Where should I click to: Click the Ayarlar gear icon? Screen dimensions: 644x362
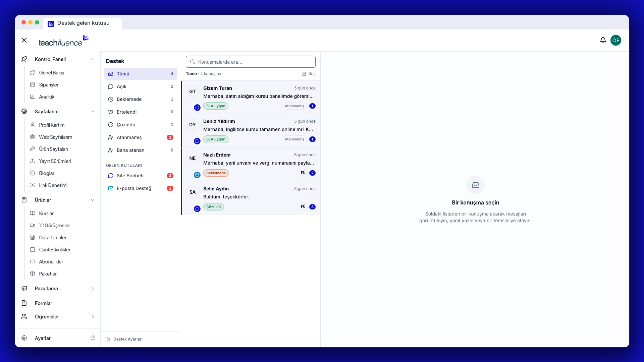(x=24, y=338)
